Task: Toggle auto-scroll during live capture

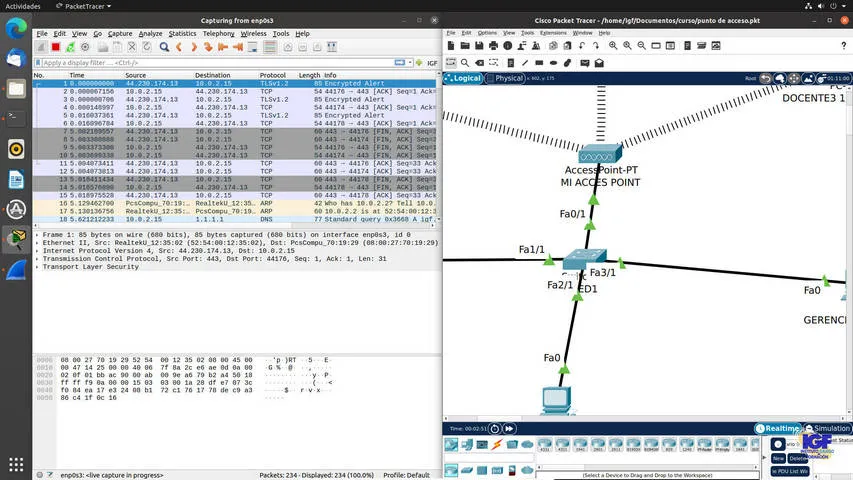Action: click(252, 47)
